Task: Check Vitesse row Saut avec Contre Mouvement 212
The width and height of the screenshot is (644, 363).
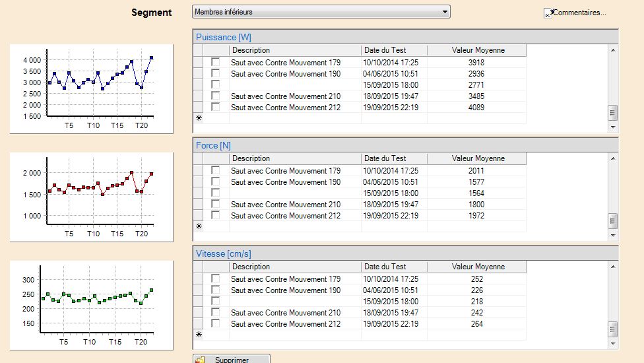Action: (x=215, y=323)
